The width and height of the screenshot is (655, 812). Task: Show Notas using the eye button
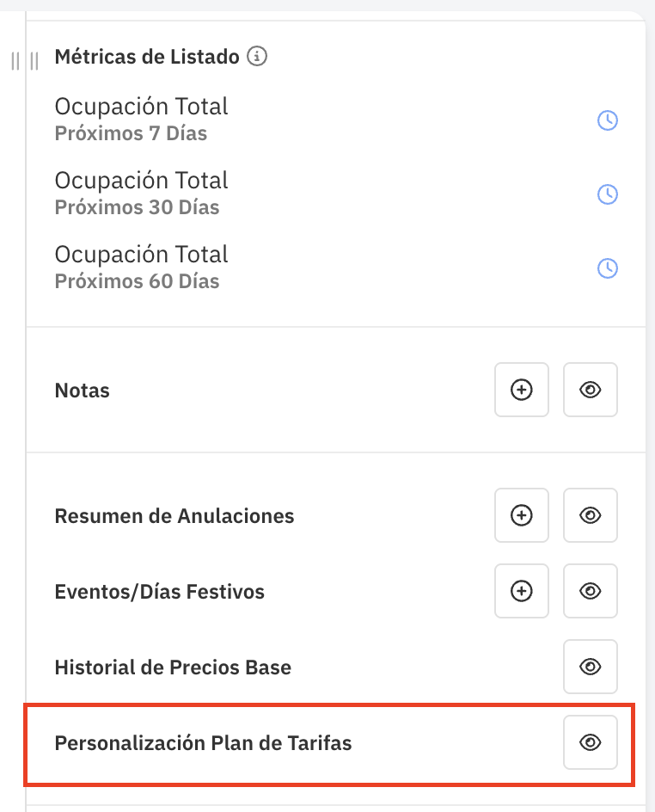(x=591, y=390)
